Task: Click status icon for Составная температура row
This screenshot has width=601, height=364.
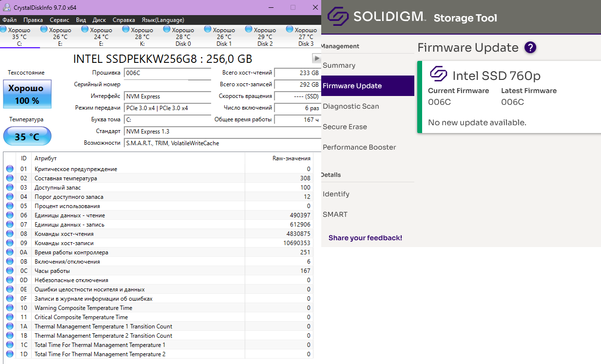Action: pos(10,178)
